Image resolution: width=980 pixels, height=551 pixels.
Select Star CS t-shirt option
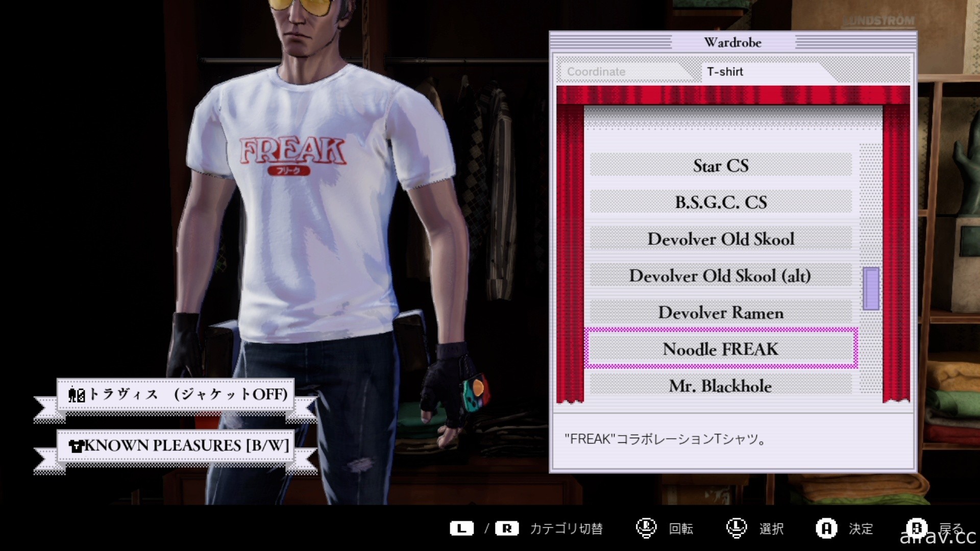[721, 165]
